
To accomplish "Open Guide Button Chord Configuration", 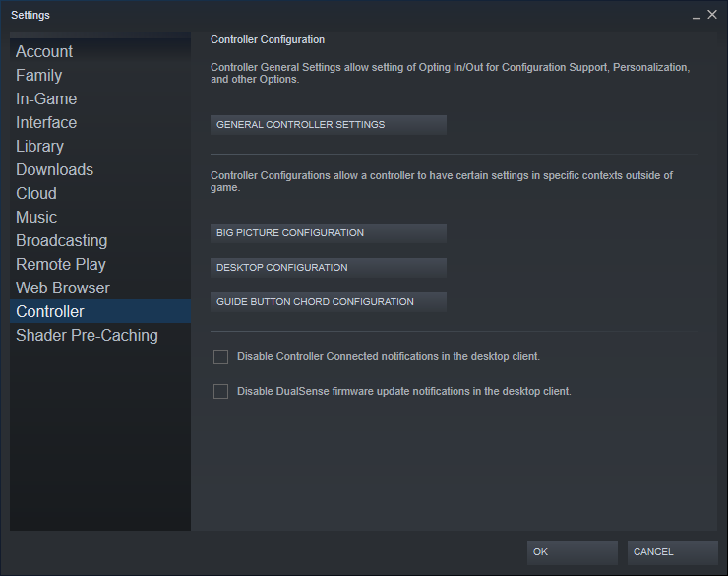I will pos(329,302).
